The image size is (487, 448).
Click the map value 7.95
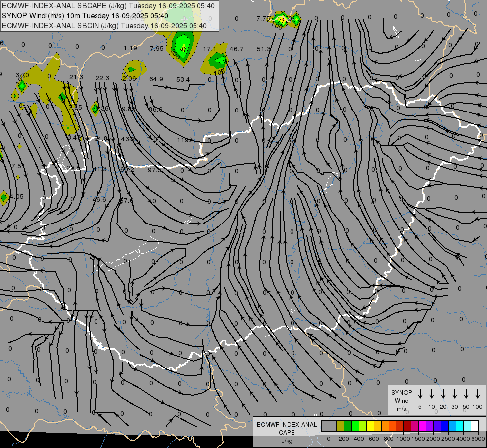157,48
